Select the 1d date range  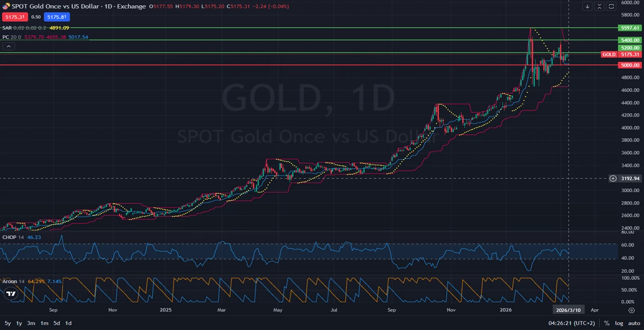68,323
